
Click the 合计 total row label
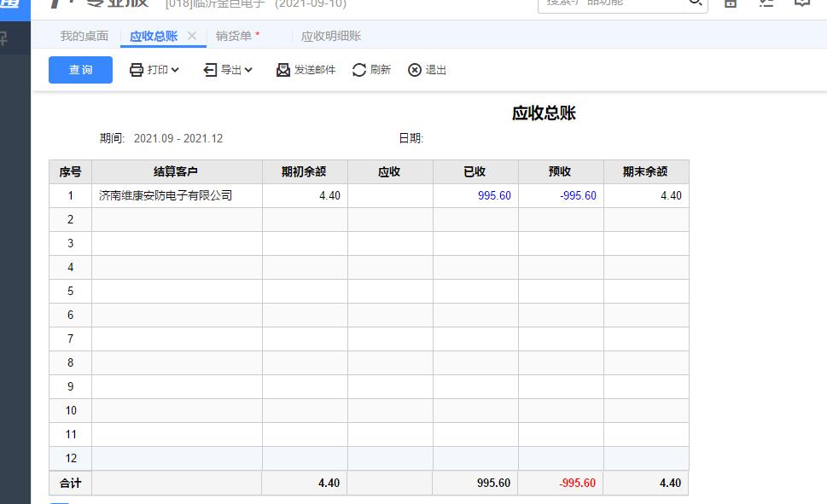tap(70, 483)
